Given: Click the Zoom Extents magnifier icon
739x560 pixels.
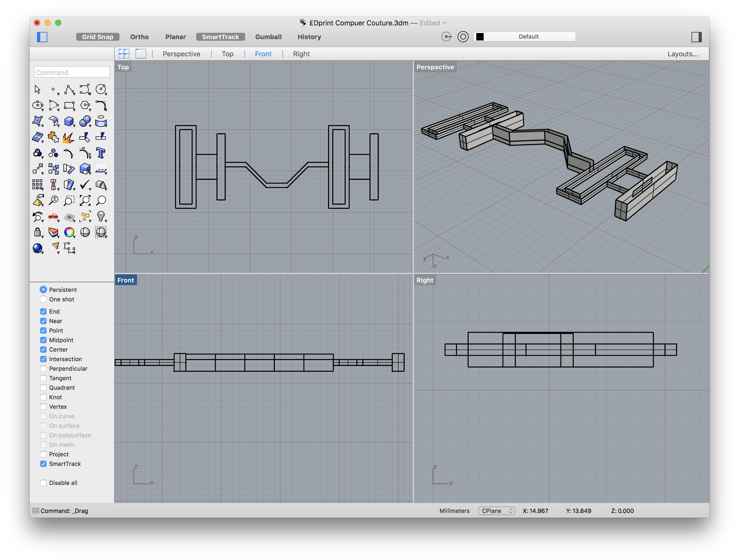Looking at the screenshot, I should point(85,200).
